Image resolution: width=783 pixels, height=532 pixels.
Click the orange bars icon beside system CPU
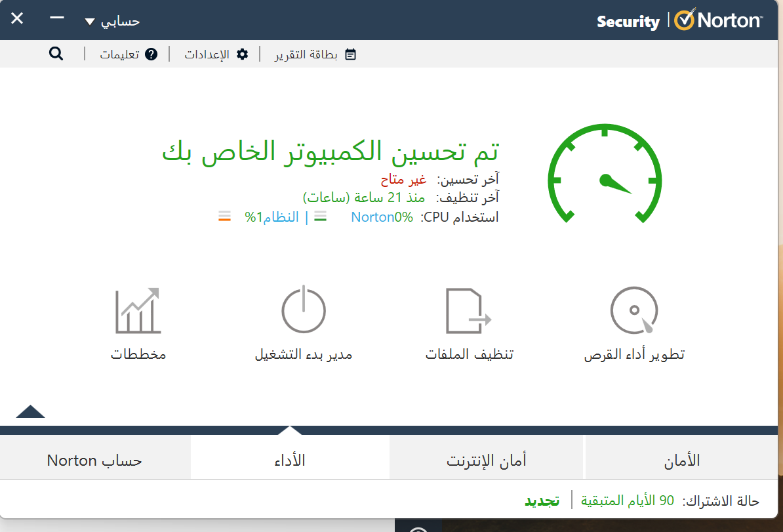225,216
